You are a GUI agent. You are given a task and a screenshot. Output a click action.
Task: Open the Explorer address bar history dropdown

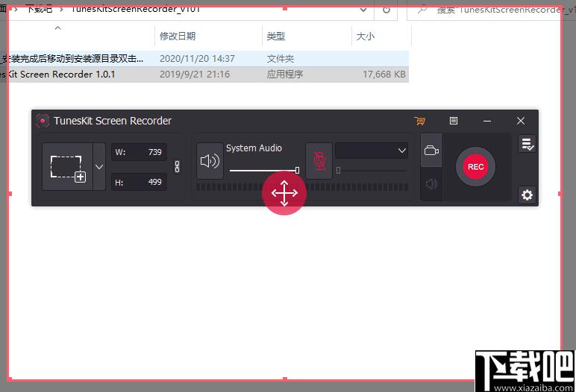363,10
